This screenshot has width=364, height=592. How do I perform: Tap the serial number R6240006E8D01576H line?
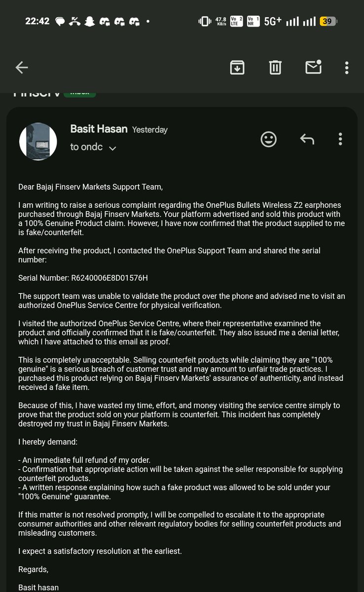coord(83,278)
